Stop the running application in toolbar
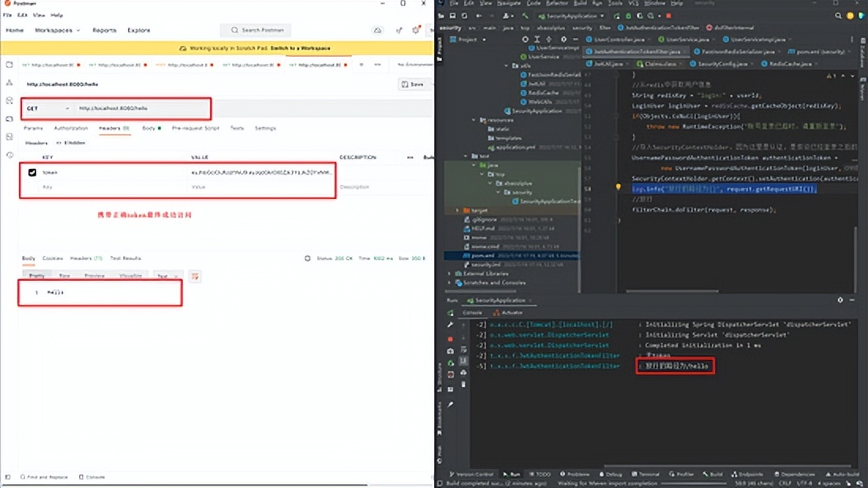The height and width of the screenshot is (488, 868). [x=668, y=16]
